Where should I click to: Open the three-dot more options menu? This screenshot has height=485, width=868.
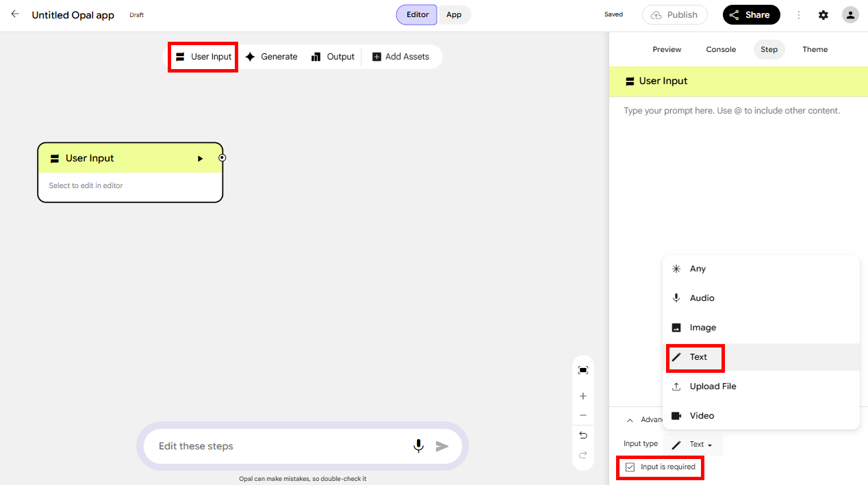click(x=798, y=15)
